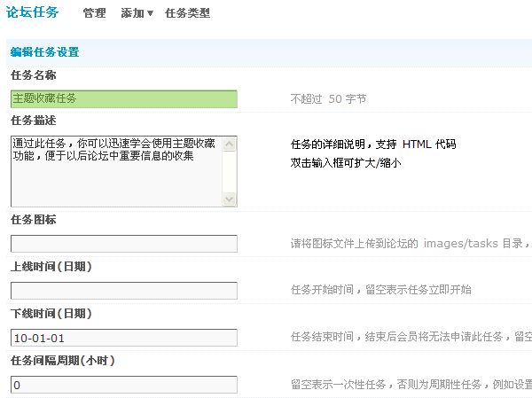
Task: Click the 任务间隔周期(小时) label
Action: coord(62,360)
